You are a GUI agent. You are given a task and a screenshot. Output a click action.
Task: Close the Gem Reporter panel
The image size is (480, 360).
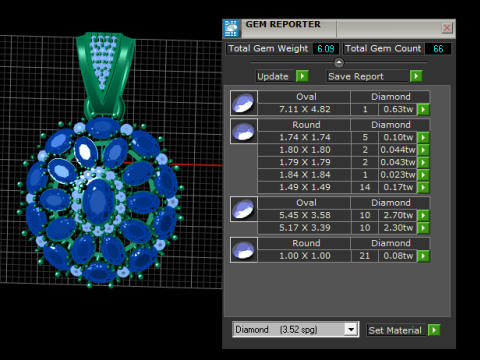tap(447, 28)
